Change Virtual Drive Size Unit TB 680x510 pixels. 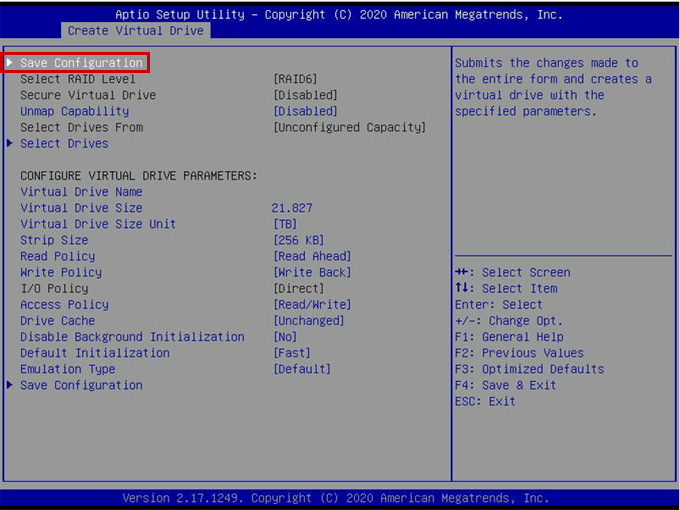click(285, 224)
